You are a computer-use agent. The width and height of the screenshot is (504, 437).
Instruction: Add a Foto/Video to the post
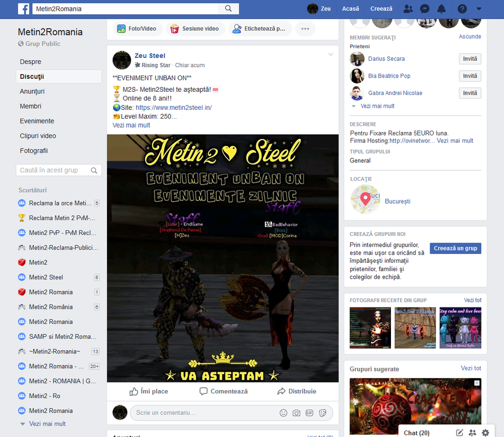point(137,28)
